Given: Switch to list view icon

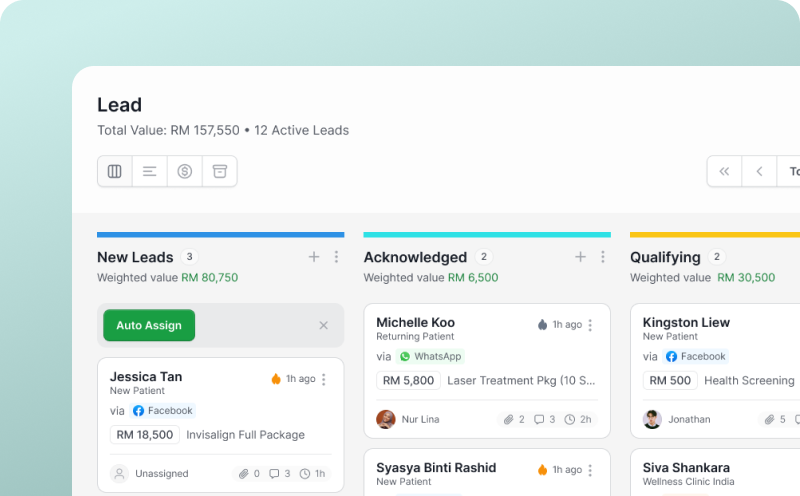Looking at the screenshot, I should click(x=149, y=171).
